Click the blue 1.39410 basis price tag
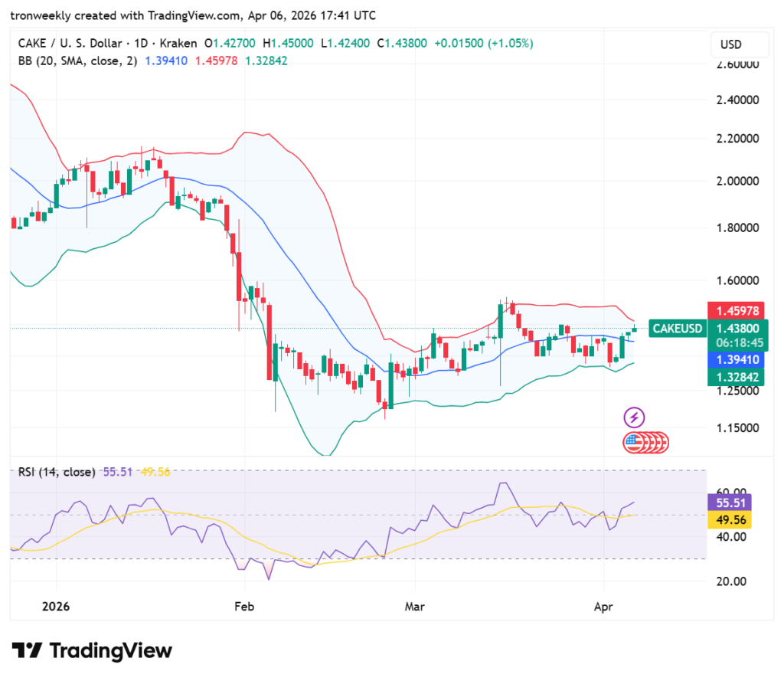The height and width of the screenshot is (681, 784). pyautogui.click(x=737, y=359)
